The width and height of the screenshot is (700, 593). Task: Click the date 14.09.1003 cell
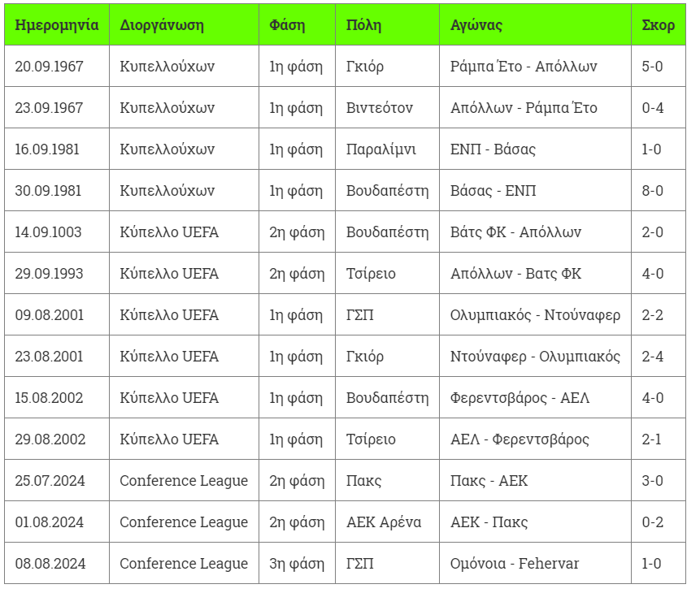tap(48, 232)
